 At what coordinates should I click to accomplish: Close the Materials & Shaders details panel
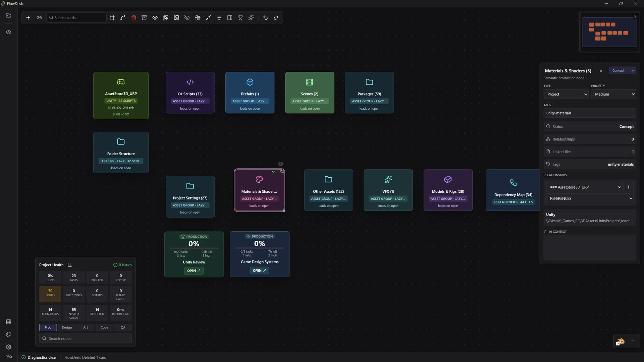(x=601, y=71)
